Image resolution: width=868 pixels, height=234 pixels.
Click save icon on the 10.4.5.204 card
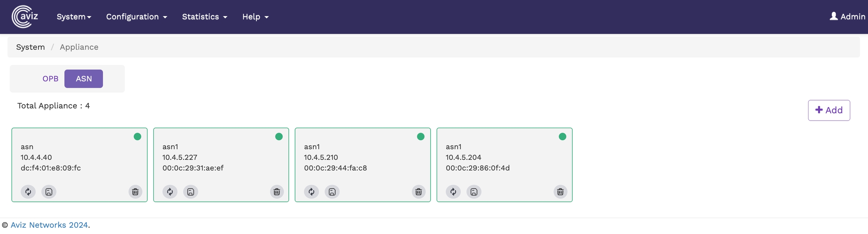474,192
